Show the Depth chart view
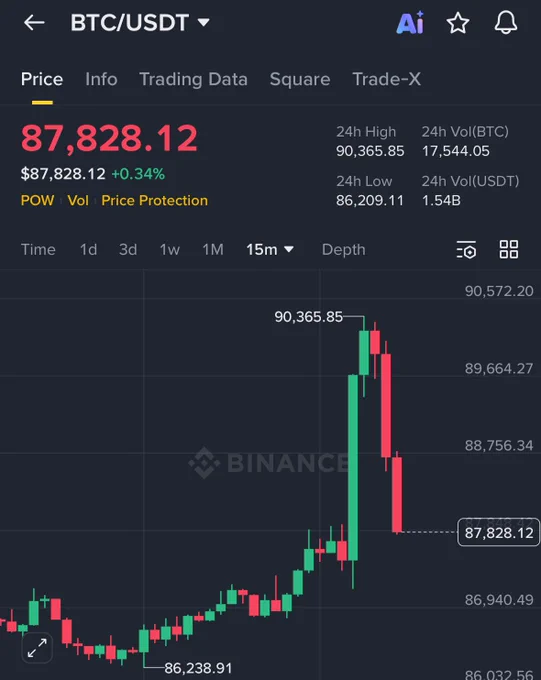This screenshot has width=541, height=680. 344,250
